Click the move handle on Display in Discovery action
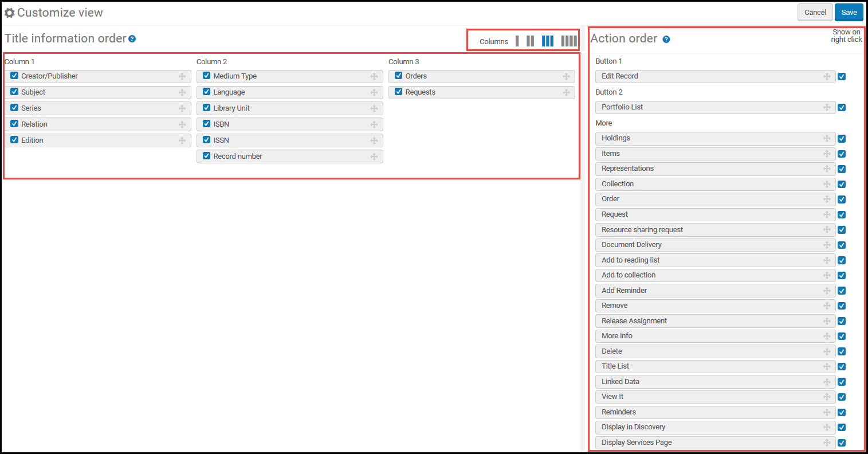868x454 pixels. [x=827, y=427]
